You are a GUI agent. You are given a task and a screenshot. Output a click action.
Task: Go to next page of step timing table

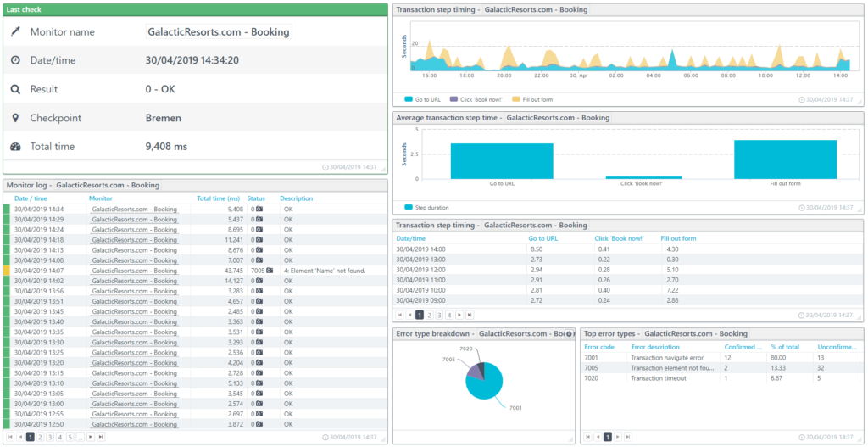click(459, 315)
